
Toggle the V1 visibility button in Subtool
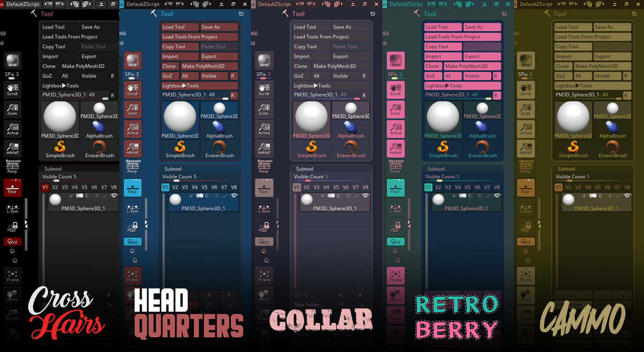(x=45, y=187)
